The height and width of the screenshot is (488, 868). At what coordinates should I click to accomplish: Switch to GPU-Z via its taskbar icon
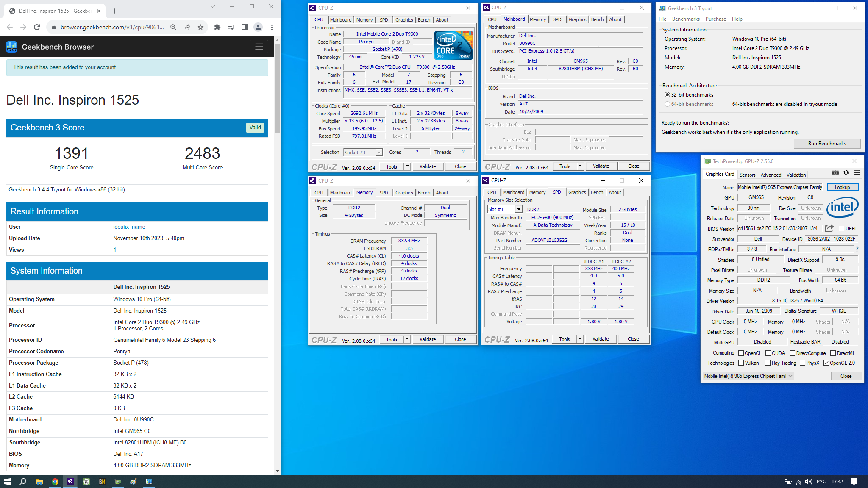point(118,482)
